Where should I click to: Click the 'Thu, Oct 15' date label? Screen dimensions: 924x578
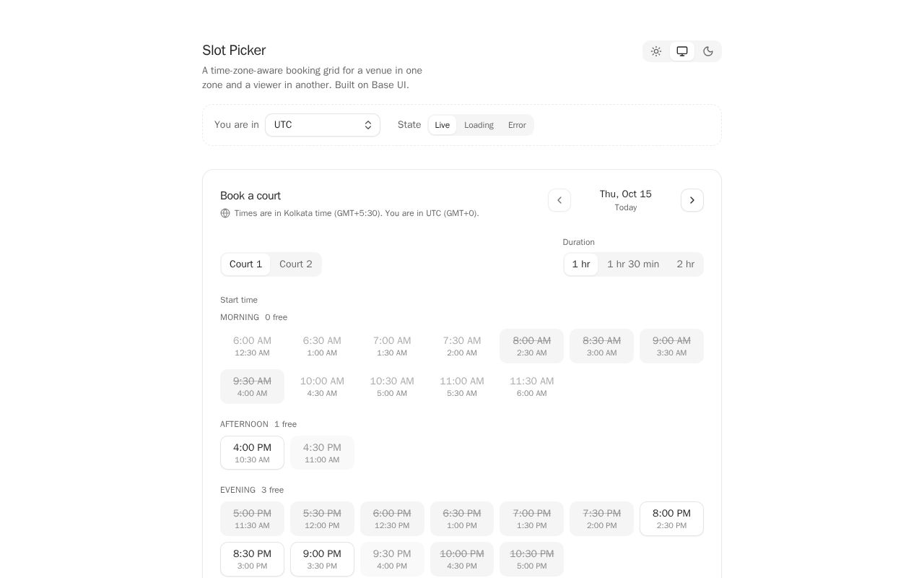coord(626,194)
